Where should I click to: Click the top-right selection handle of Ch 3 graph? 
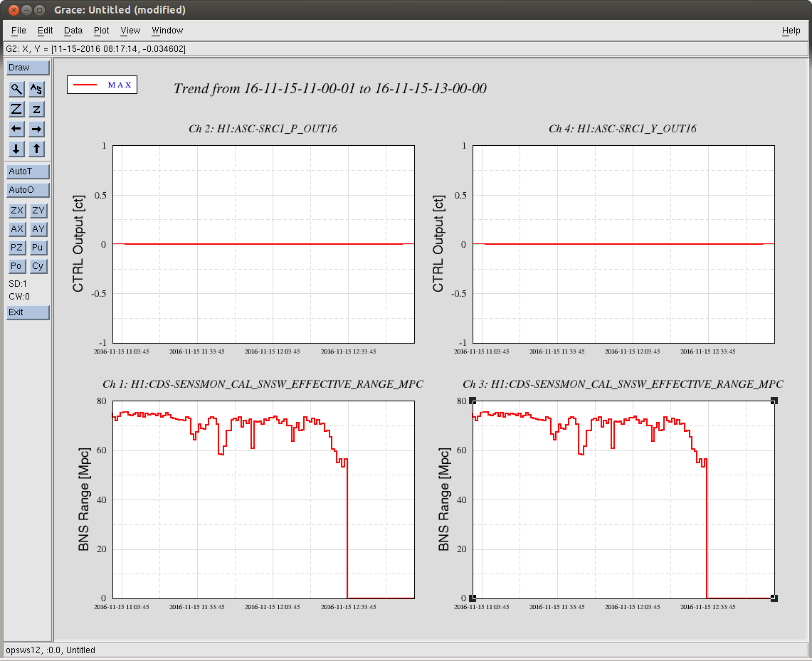774,401
